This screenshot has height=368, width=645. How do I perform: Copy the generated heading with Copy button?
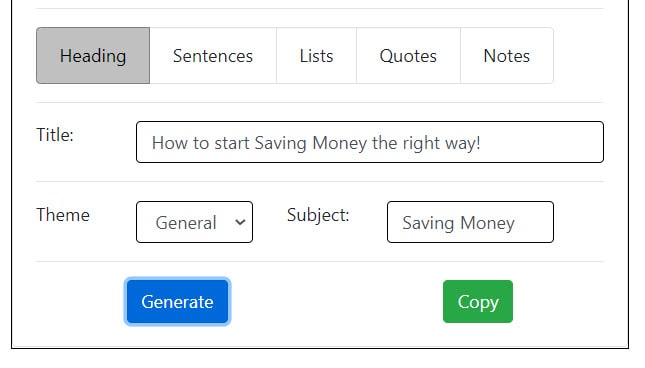(478, 302)
